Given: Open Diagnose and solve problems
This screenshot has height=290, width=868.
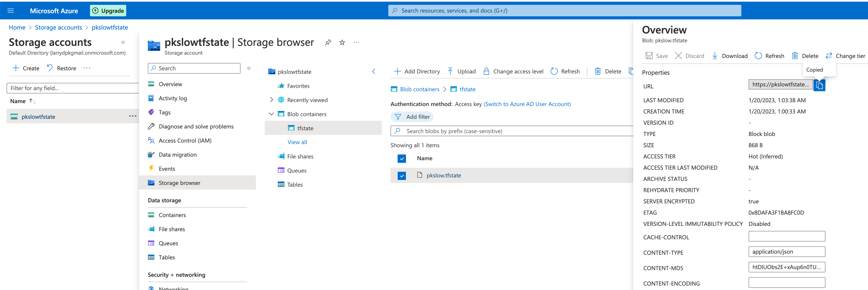Looking at the screenshot, I should tap(196, 126).
